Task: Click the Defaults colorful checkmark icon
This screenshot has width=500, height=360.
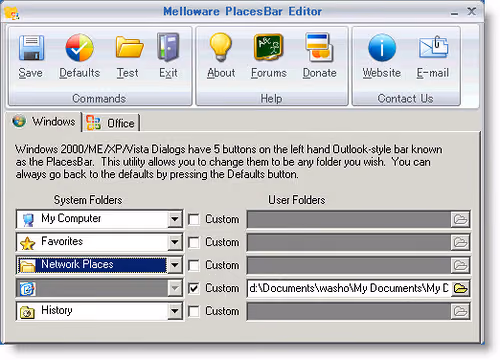Action: point(79,48)
